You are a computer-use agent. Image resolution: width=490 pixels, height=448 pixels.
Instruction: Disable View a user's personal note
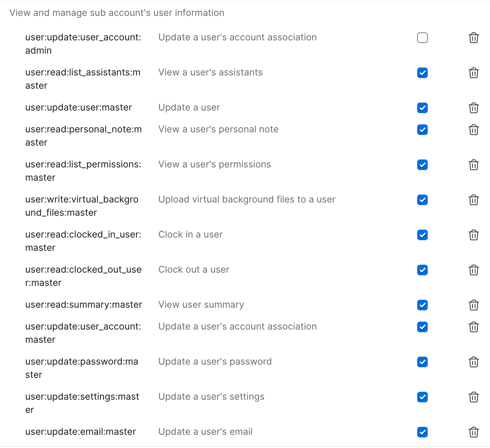point(422,130)
